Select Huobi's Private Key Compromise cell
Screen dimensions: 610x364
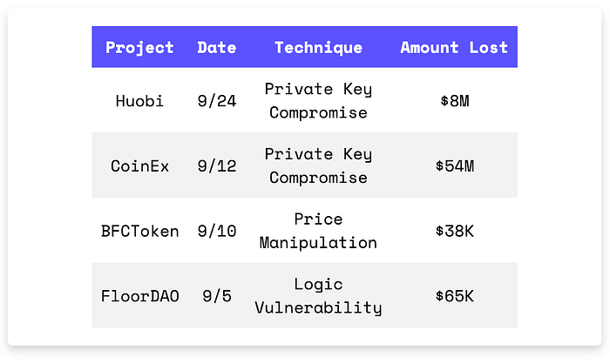point(318,101)
